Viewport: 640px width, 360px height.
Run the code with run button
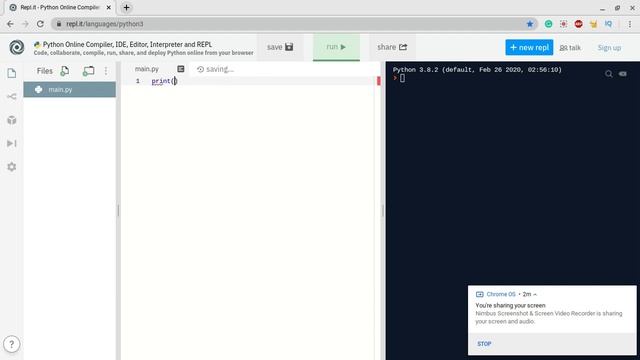pos(336,47)
